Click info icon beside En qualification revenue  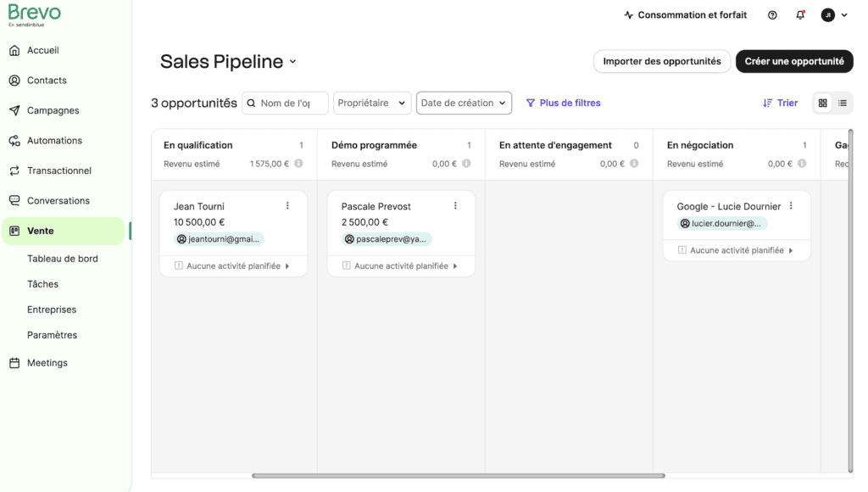(x=299, y=164)
